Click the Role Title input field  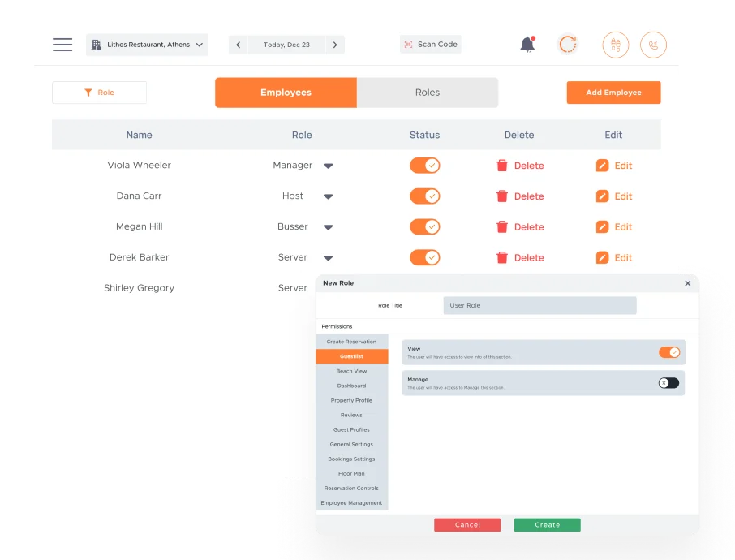point(540,305)
